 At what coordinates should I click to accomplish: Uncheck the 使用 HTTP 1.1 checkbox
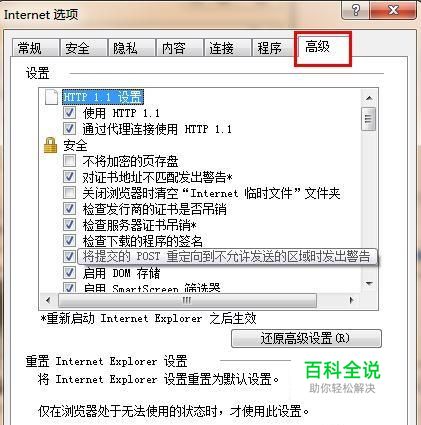(x=69, y=113)
